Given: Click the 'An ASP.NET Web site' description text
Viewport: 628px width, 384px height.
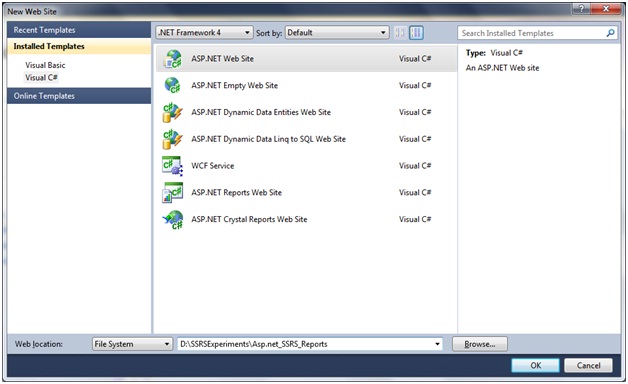Looking at the screenshot, I should coord(502,68).
